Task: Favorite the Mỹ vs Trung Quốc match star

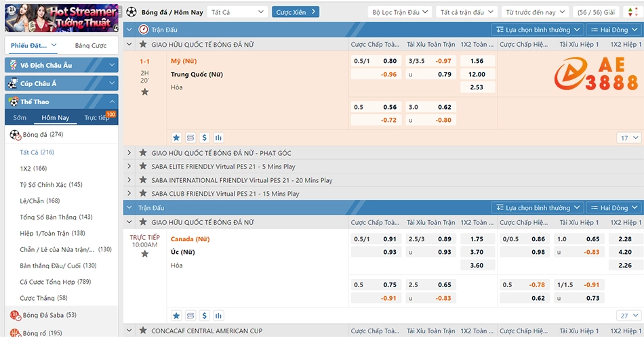Action: click(144, 92)
